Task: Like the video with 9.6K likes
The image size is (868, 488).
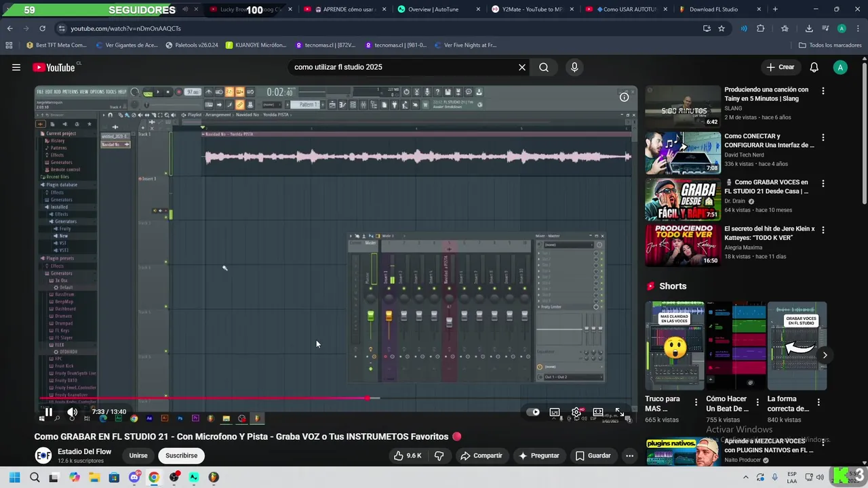Action: tap(408, 455)
